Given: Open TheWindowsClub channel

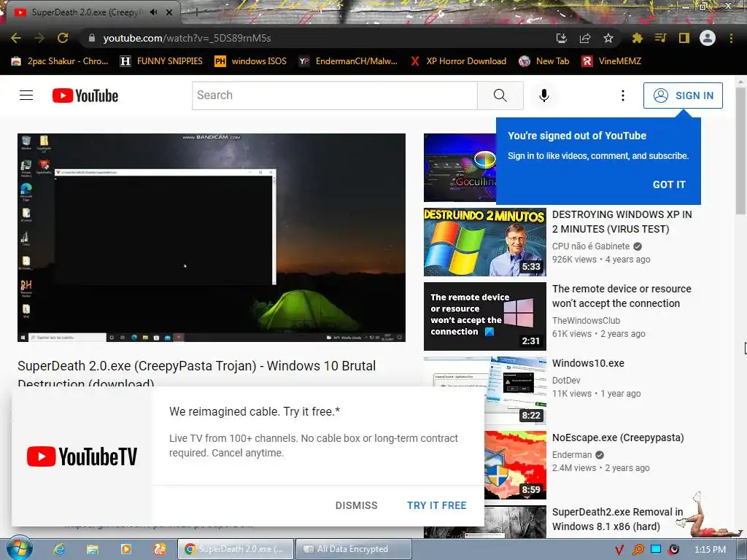Looking at the screenshot, I should click(x=586, y=321).
